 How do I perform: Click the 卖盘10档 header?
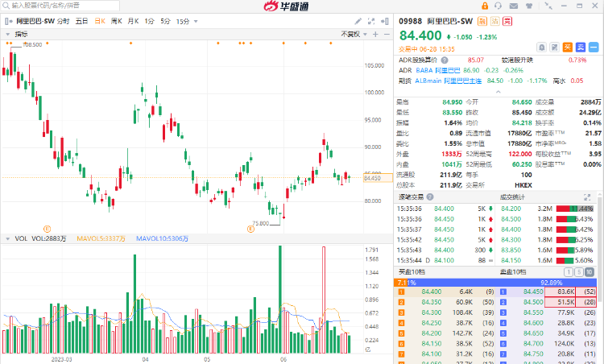(513, 272)
